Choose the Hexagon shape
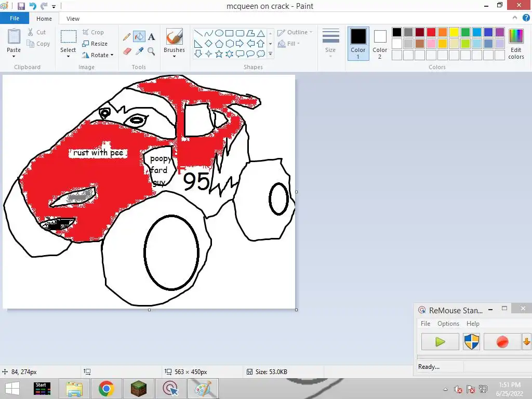Image resolution: width=532 pixels, height=399 pixels. (229, 44)
